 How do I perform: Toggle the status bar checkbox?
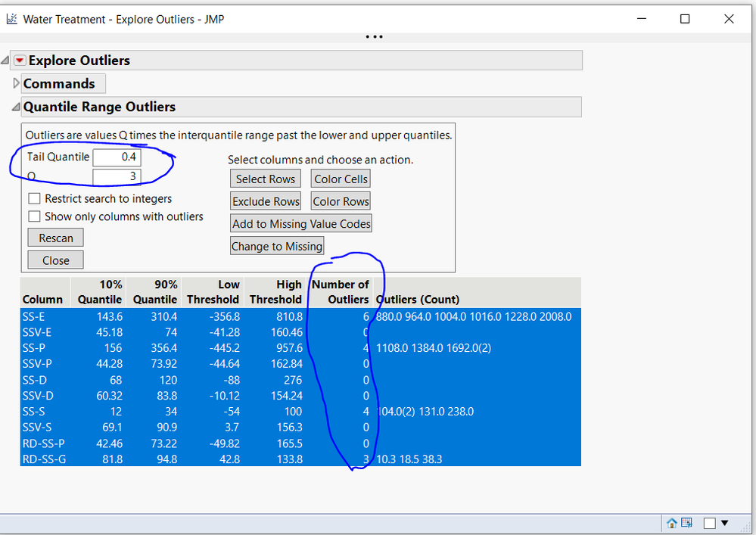[710, 523]
